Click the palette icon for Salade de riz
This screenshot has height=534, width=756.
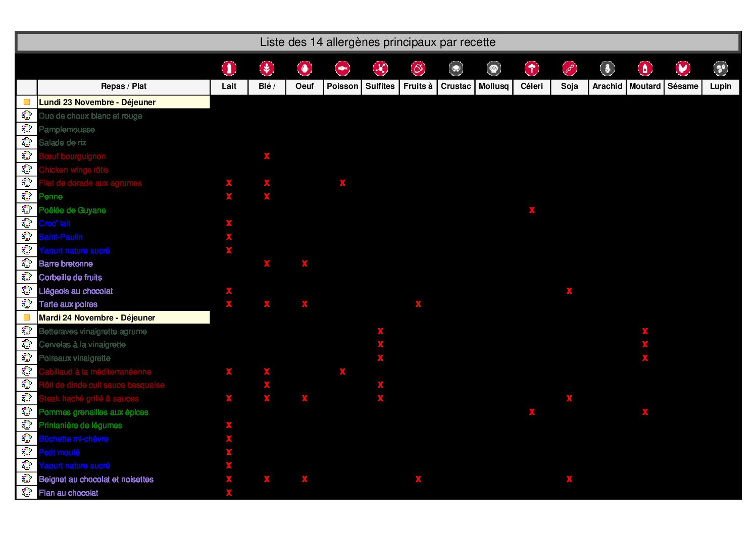(x=27, y=142)
